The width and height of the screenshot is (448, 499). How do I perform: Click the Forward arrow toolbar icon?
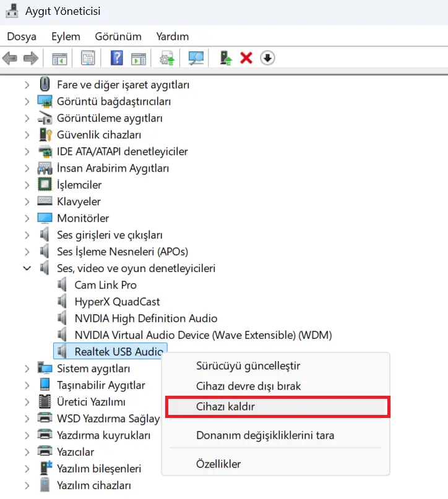click(x=31, y=58)
